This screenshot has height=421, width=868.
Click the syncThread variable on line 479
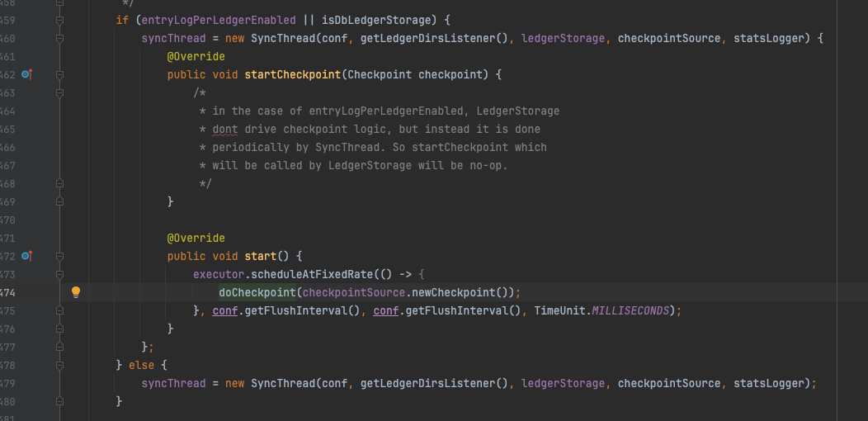coord(173,383)
